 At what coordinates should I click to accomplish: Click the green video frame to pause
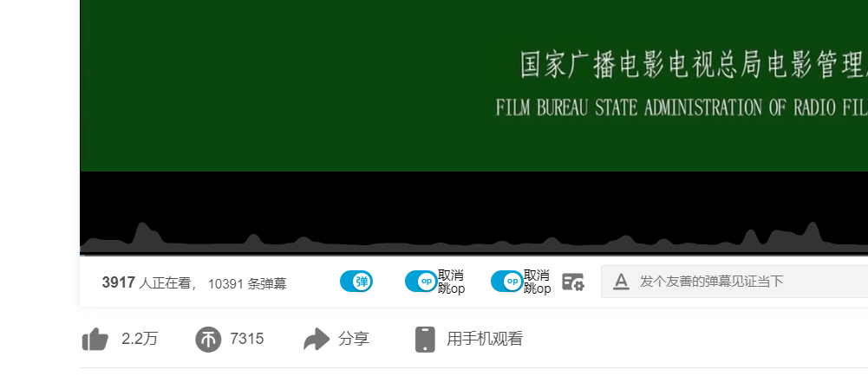(x=473, y=86)
